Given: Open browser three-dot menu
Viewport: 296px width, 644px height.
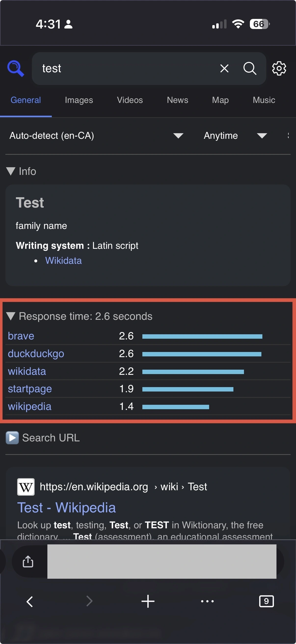Looking at the screenshot, I should point(207,601).
